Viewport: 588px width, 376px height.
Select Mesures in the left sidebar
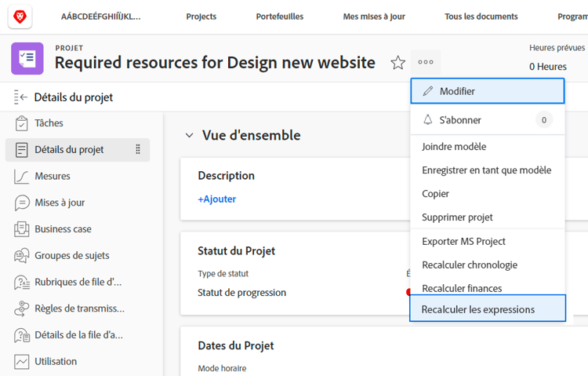click(78, 176)
